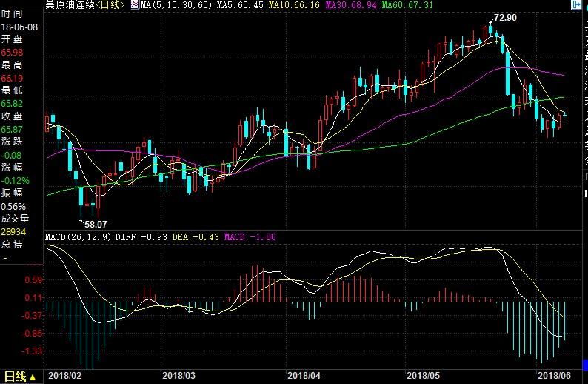Click the high price 66.19
This screenshot has width=588, height=384.
[x=12, y=78]
